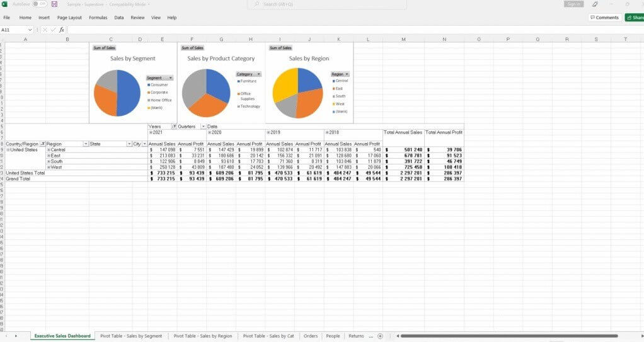The width and height of the screenshot is (644, 342).
Task: Add a new sheet with plus icon
Action: click(x=380, y=336)
